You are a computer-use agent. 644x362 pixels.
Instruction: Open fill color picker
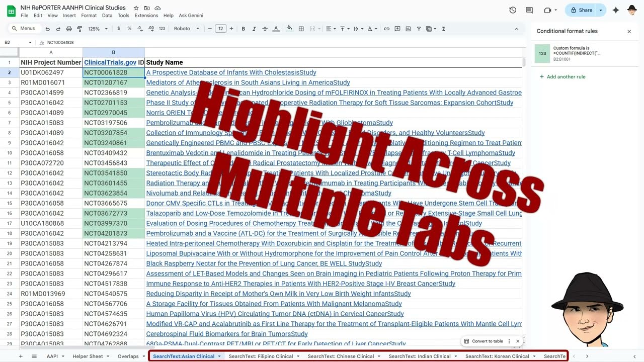(x=290, y=29)
